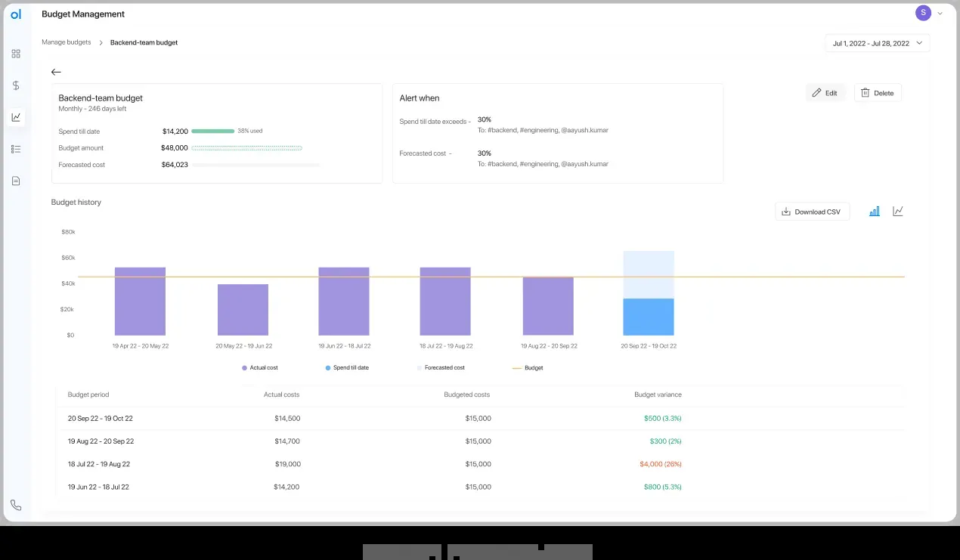The height and width of the screenshot is (560, 960).
Task: Open the dollar sign costs icon in sidebar
Action: (16, 85)
